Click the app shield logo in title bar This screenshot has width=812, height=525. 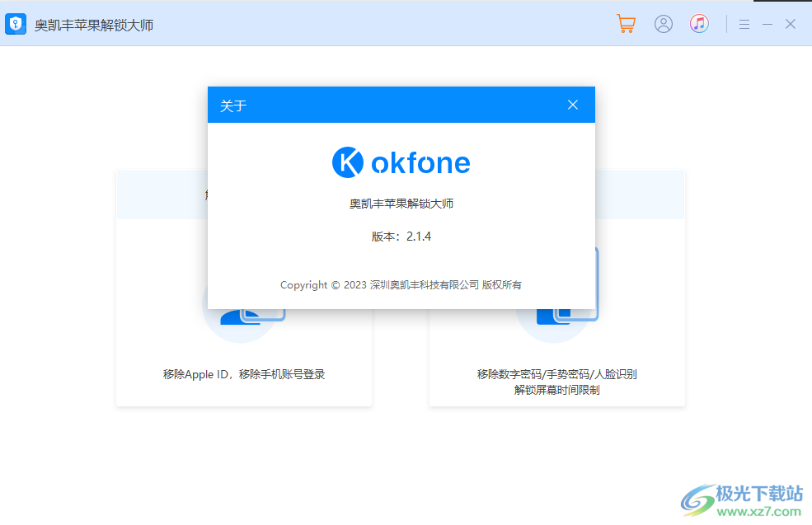click(x=16, y=25)
